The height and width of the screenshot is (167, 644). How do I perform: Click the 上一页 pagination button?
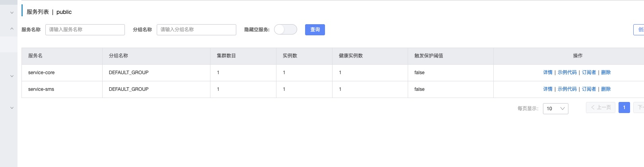[x=601, y=107]
